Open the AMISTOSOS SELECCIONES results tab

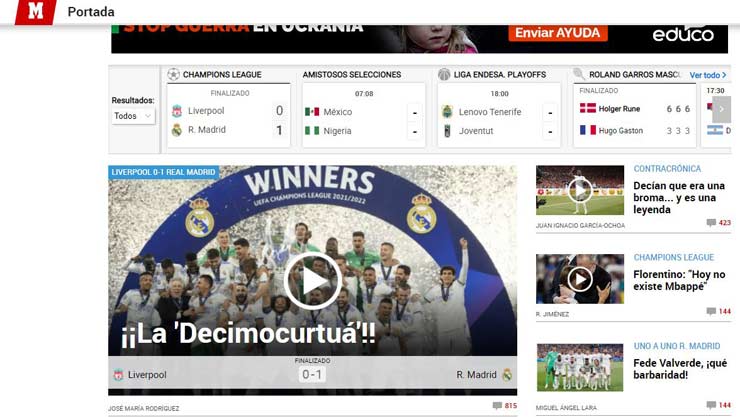pyautogui.click(x=352, y=75)
